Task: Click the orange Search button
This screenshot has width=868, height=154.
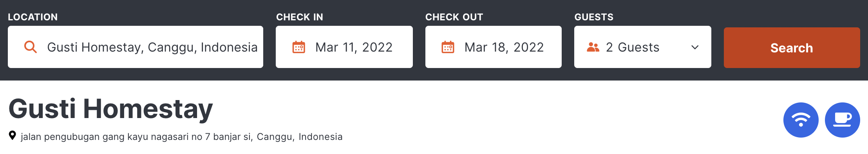Action: [x=792, y=48]
